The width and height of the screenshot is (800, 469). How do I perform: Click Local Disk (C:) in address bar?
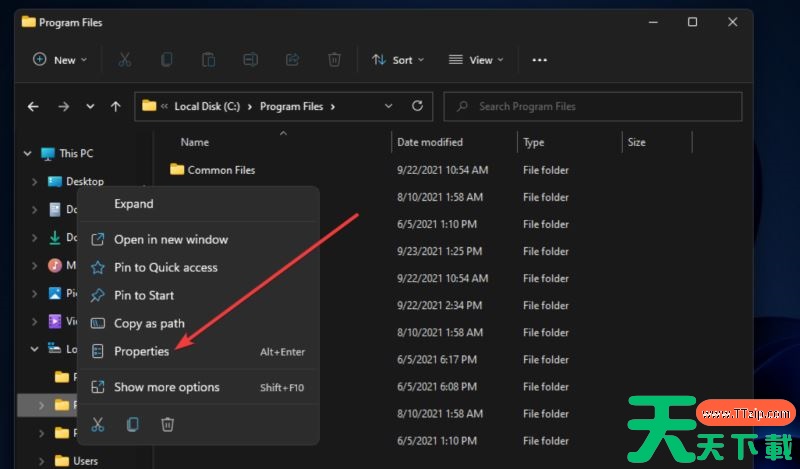click(207, 106)
